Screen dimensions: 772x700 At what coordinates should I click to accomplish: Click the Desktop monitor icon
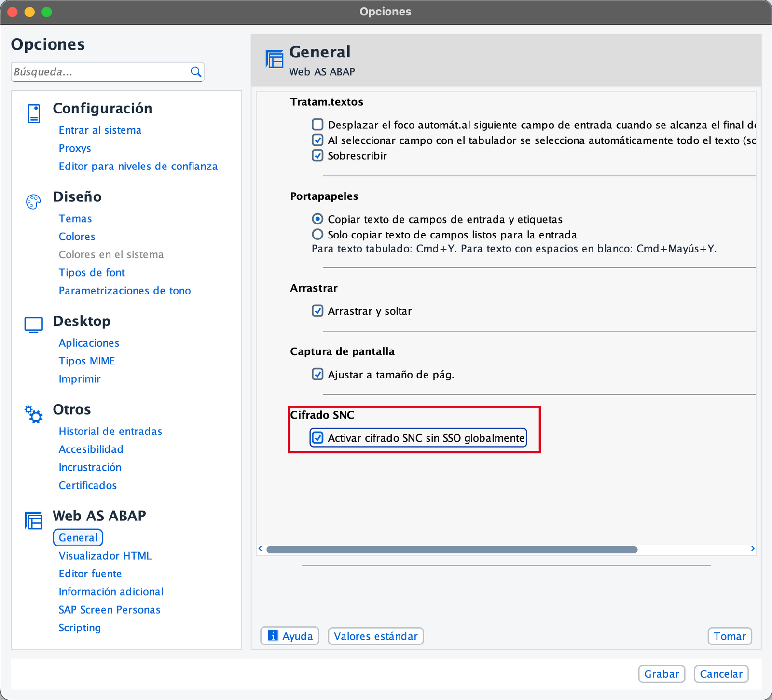[x=34, y=325]
